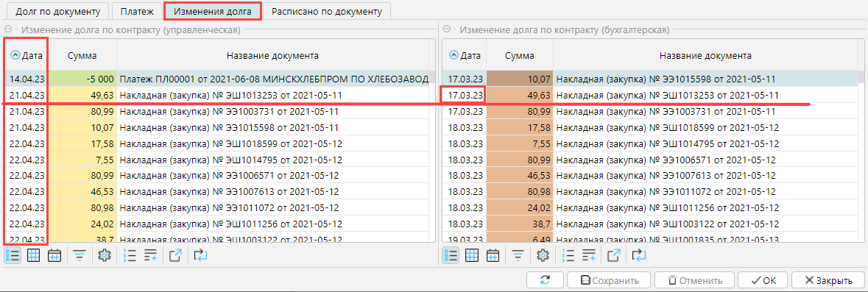Viewport: 868px width, 292px height.
Task: Click the swap arrows icon in right toolbar
Action: coord(639,255)
